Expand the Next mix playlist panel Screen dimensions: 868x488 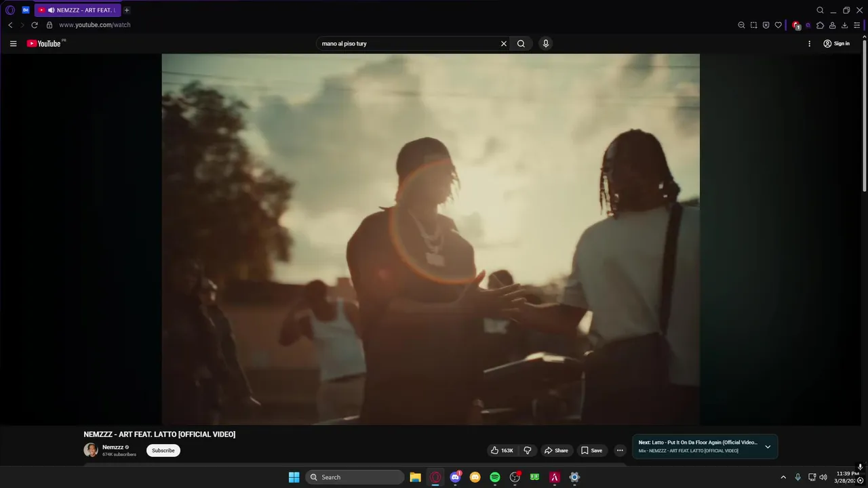click(768, 447)
